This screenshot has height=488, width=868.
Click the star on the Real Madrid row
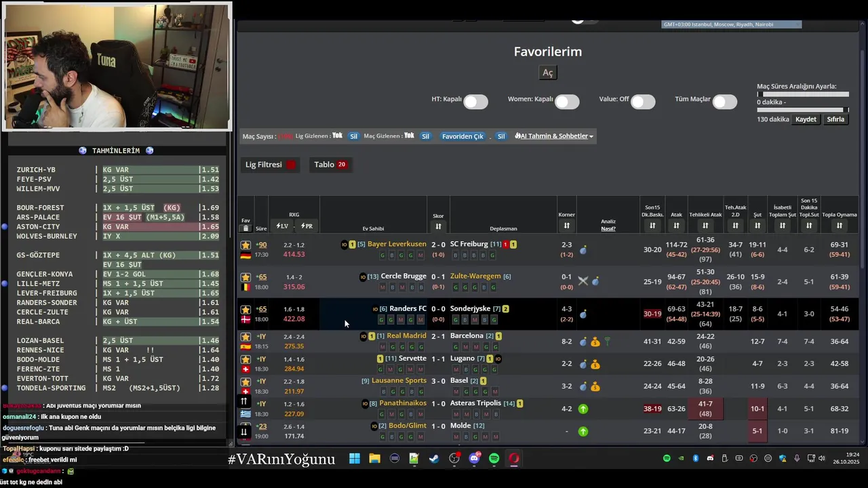coord(245,337)
